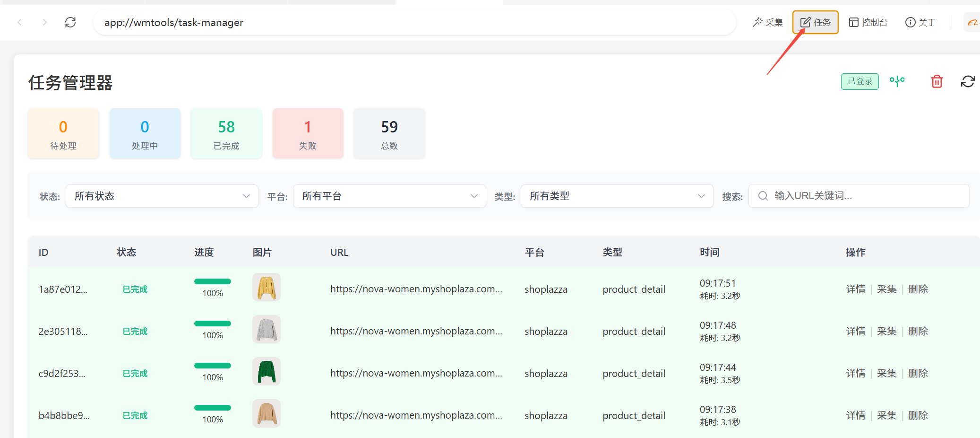
Task: Click the green branch settings icon
Action: tap(897, 81)
